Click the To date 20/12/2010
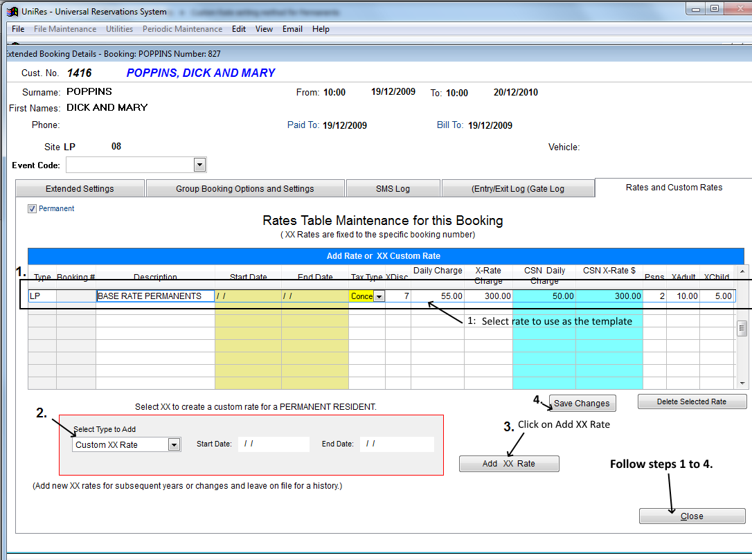The width and height of the screenshot is (752, 560). click(x=516, y=92)
